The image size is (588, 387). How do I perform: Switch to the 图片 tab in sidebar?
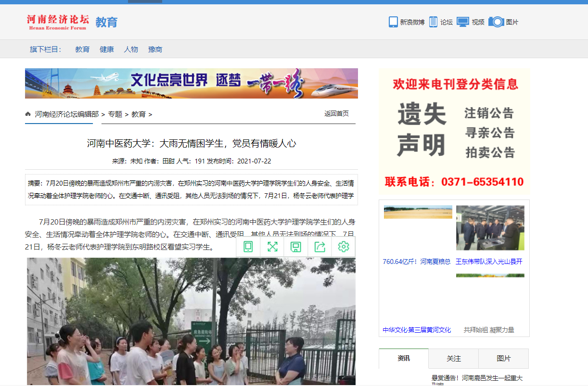coord(503,359)
